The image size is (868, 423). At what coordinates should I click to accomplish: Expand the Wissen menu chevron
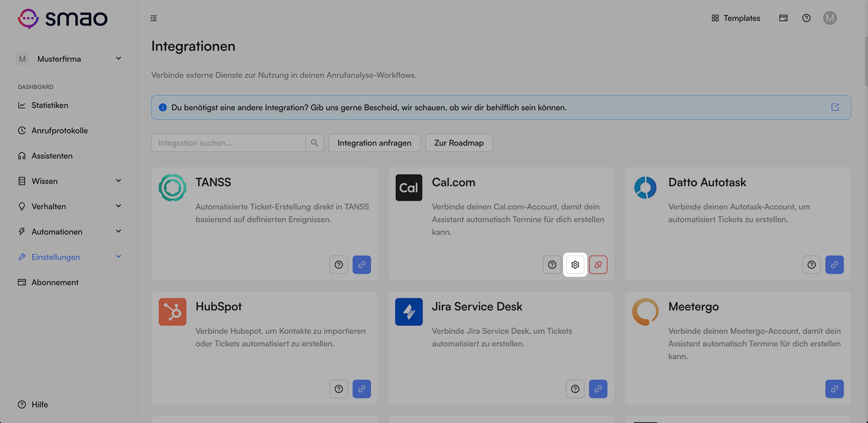coord(118,181)
